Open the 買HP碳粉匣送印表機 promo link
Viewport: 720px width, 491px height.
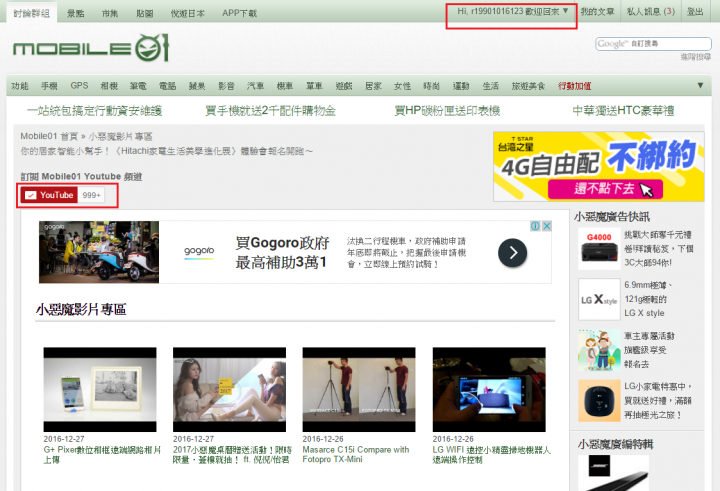447,111
